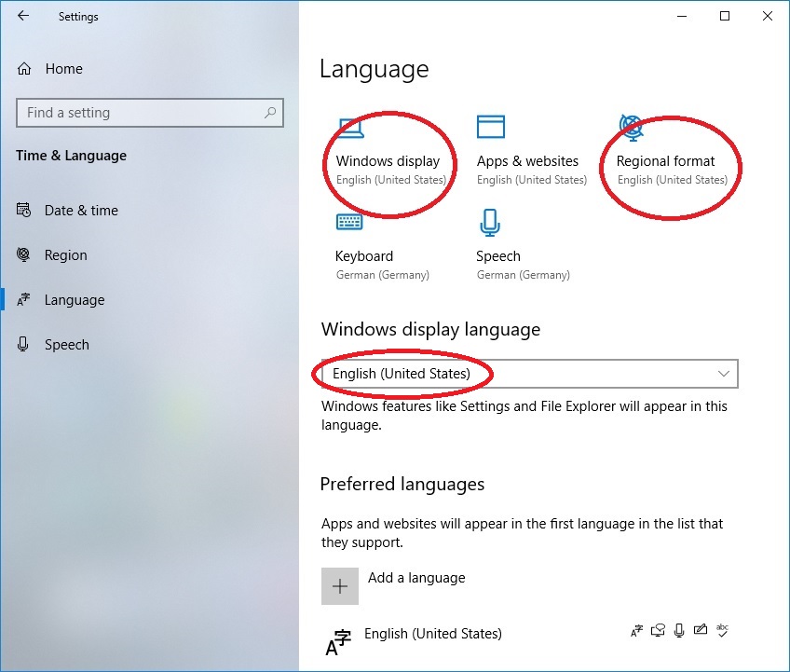Click the Time & Language section heading

click(71, 156)
